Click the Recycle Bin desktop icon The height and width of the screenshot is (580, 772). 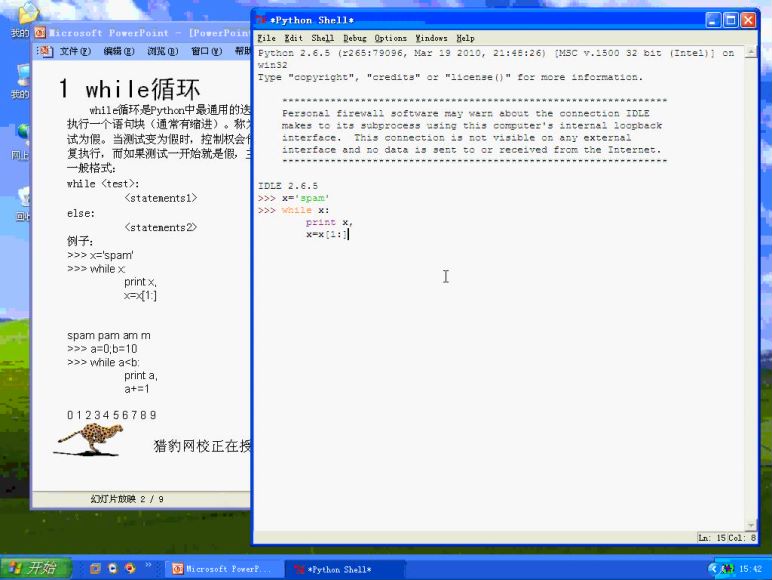(24, 197)
